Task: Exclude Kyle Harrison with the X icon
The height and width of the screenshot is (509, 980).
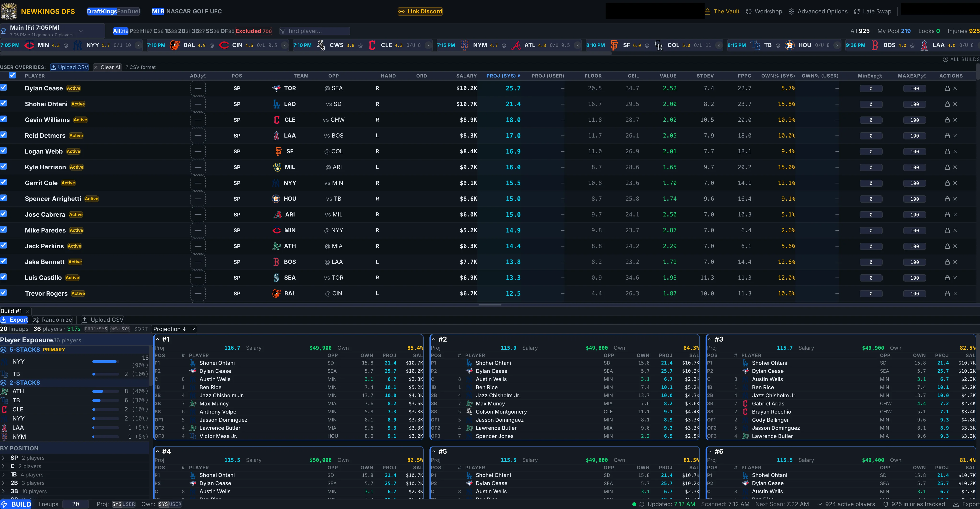Action: 955,167
